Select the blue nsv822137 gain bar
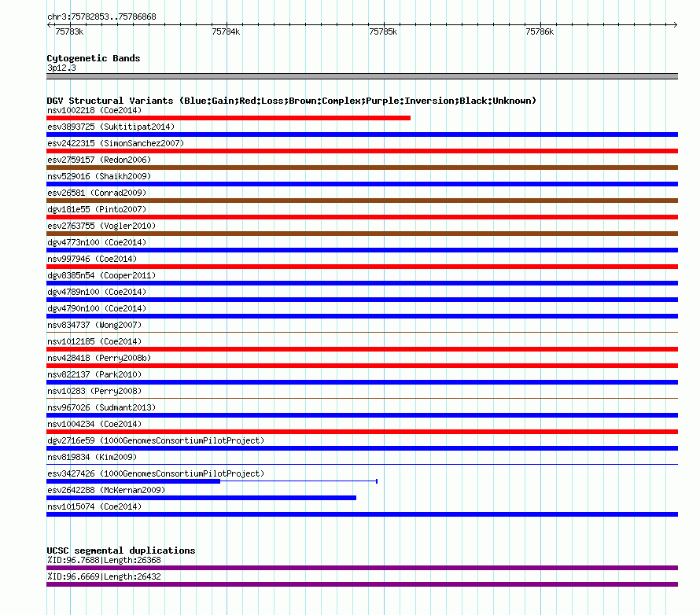700x615 pixels. click(x=362, y=382)
